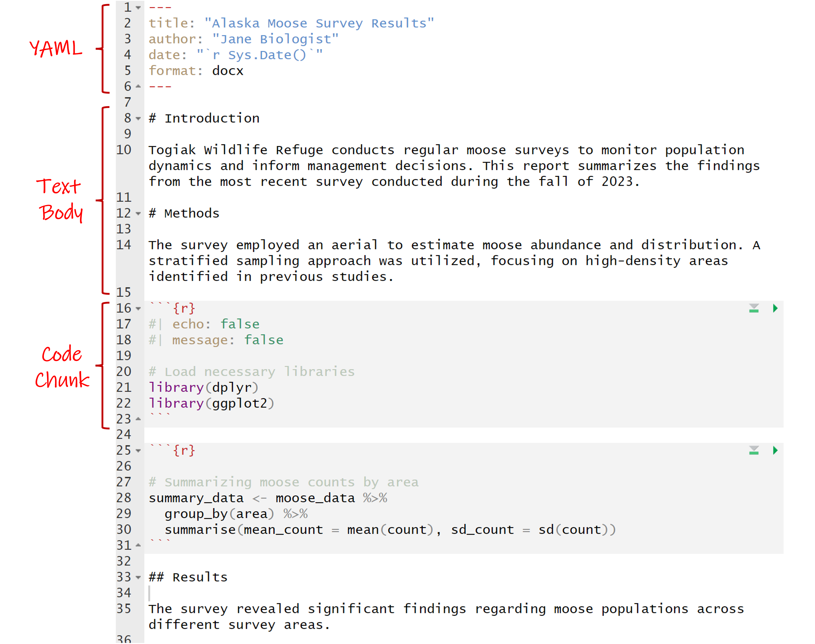Image resolution: width=815 pixels, height=644 pixels.
Task: Click line number 10 in the gutter
Action: coord(123,150)
